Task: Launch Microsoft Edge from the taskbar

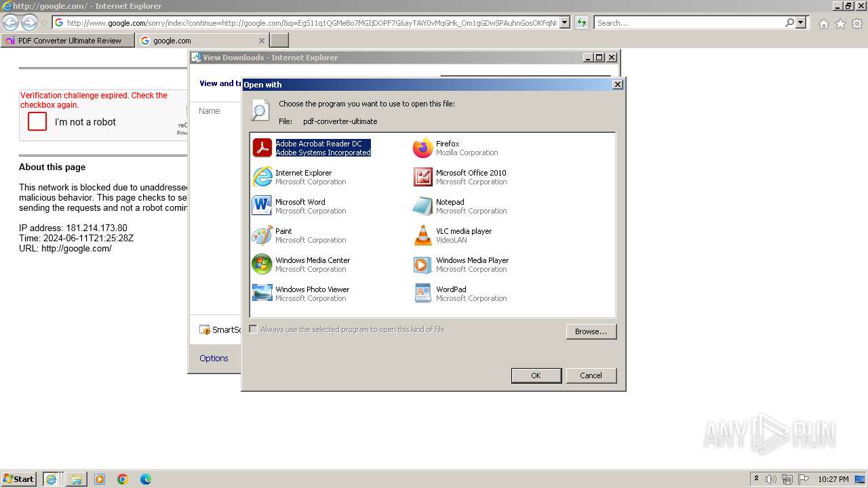Action: (x=146, y=479)
